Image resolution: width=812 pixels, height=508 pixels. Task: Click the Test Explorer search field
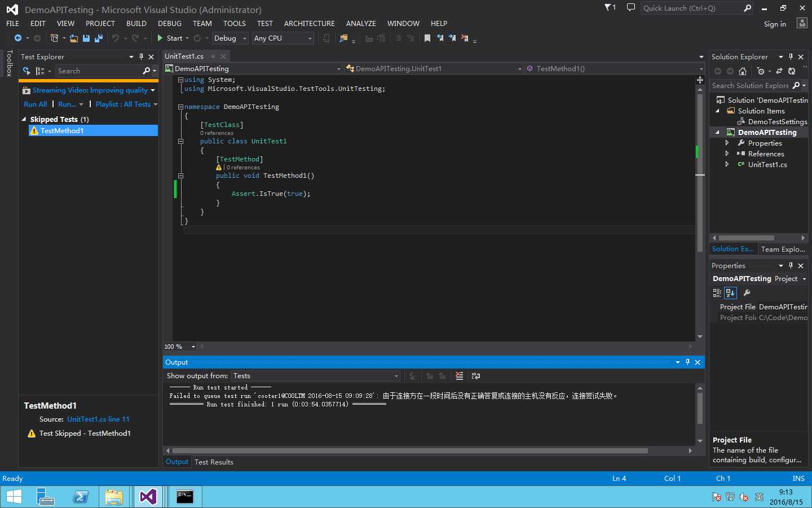pyautogui.click(x=99, y=71)
